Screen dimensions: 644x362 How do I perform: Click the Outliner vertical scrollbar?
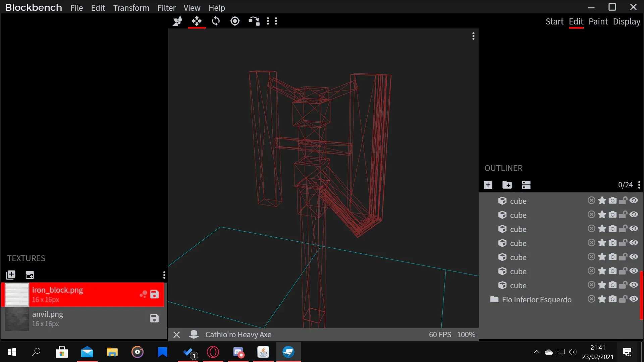(641, 295)
